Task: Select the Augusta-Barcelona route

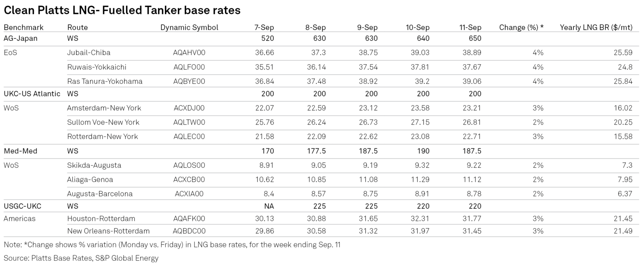Action: coord(100,194)
